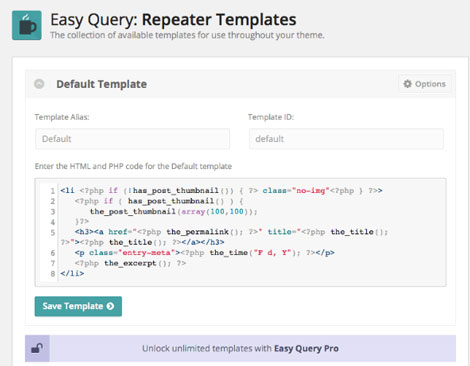Click code line 1 with class no-img
The height and width of the screenshot is (366, 470).
pyautogui.click(x=221, y=191)
